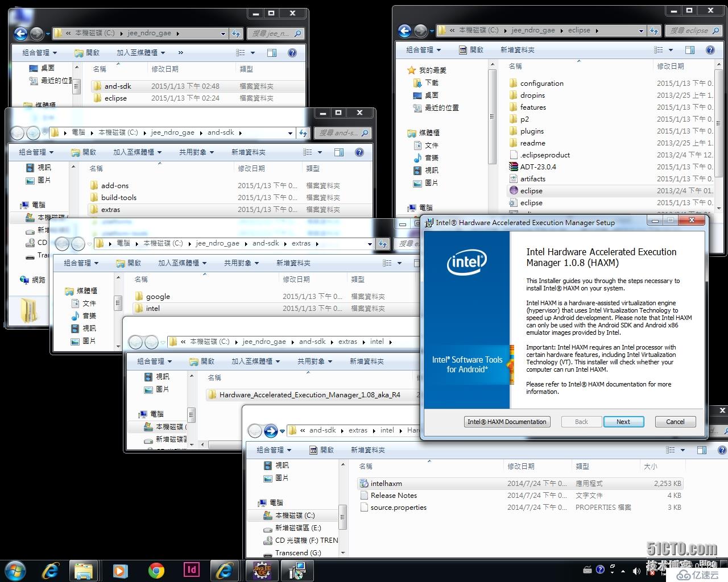Open Eclipse Java EE IDE taskbar icon
The width and height of the screenshot is (728, 582).
pos(262,570)
